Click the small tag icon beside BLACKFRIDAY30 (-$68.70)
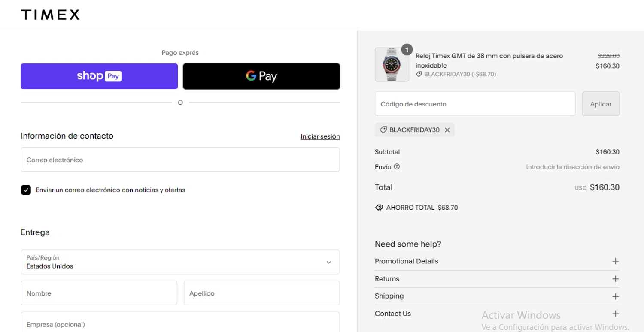The image size is (644, 332). (419, 74)
